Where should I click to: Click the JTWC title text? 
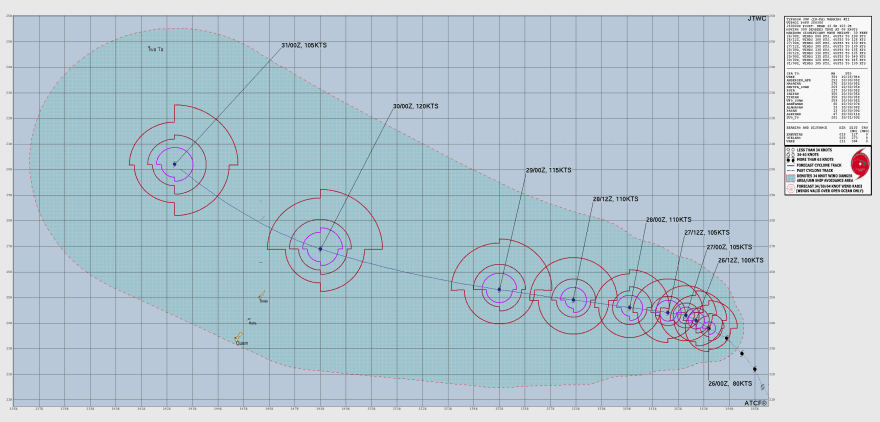pos(757,19)
